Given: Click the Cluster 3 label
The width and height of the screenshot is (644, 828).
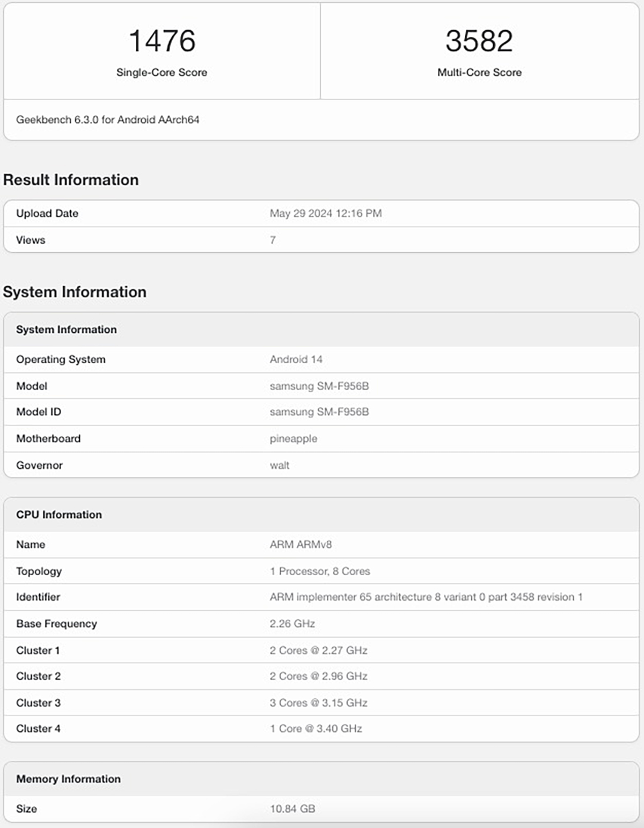Looking at the screenshot, I should (38, 704).
